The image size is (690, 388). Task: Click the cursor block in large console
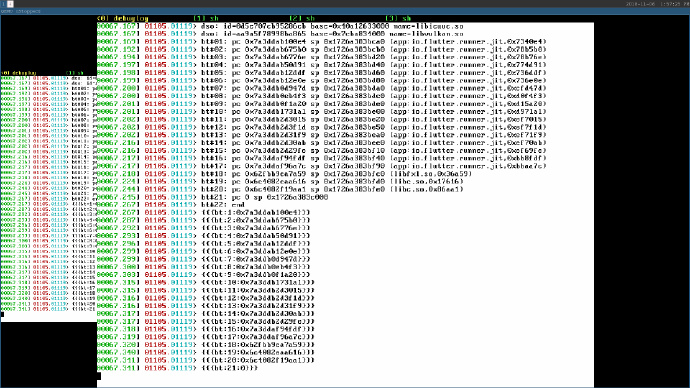pos(99,376)
